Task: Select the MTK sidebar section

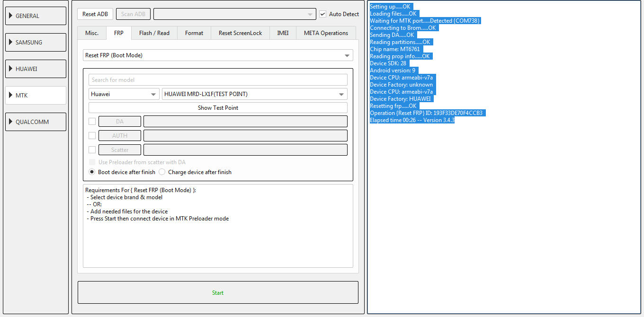Action: [36, 95]
